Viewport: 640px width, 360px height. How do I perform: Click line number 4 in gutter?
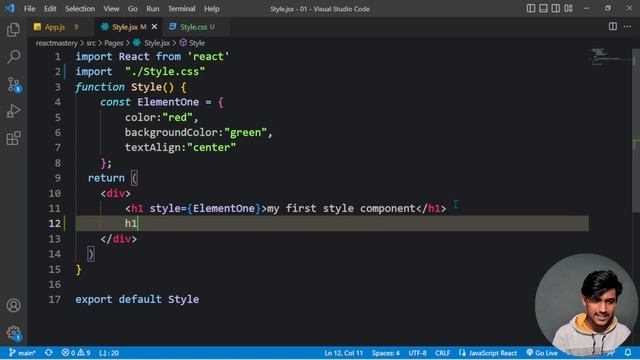[x=58, y=102]
